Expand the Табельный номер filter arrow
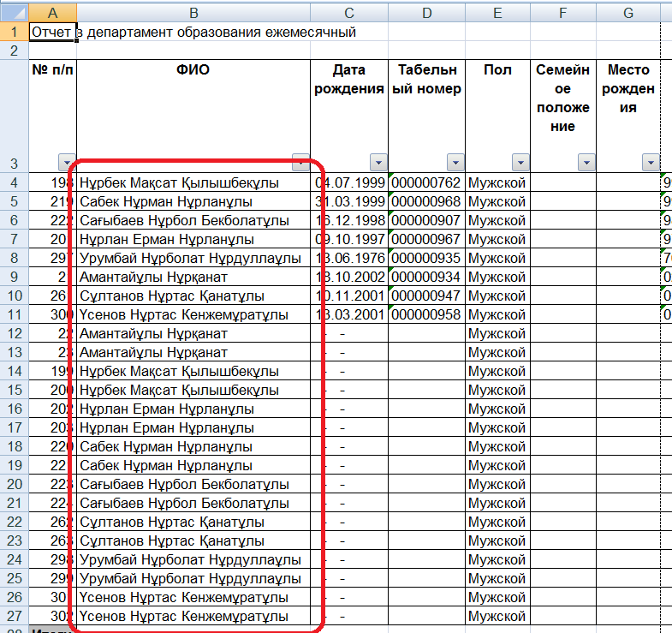Image resolution: width=672 pixels, height=633 pixels. [x=455, y=163]
